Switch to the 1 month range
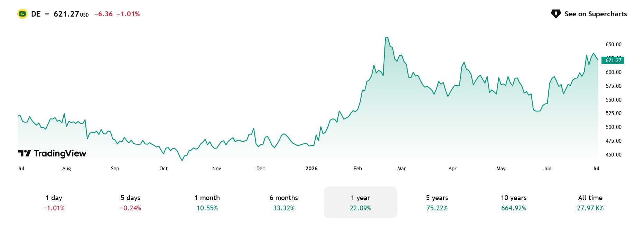 [x=207, y=202]
